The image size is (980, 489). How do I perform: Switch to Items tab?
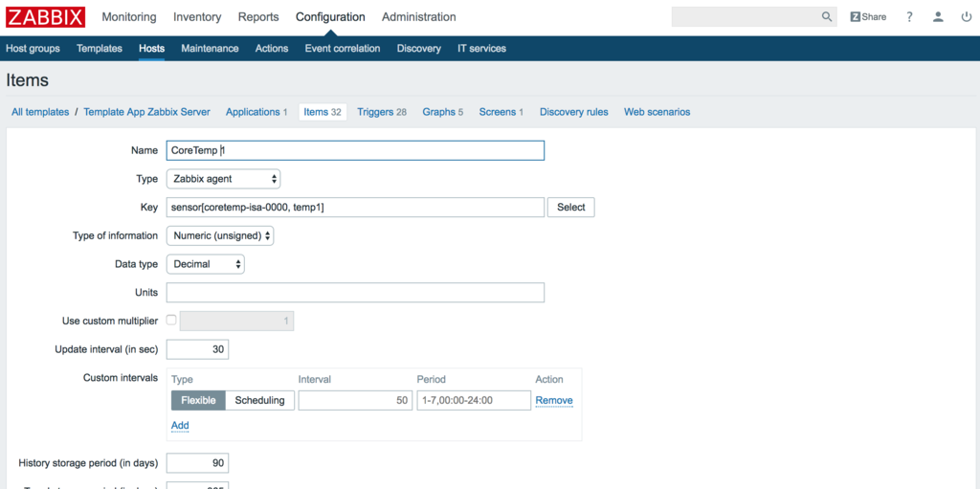[x=323, y=112]
